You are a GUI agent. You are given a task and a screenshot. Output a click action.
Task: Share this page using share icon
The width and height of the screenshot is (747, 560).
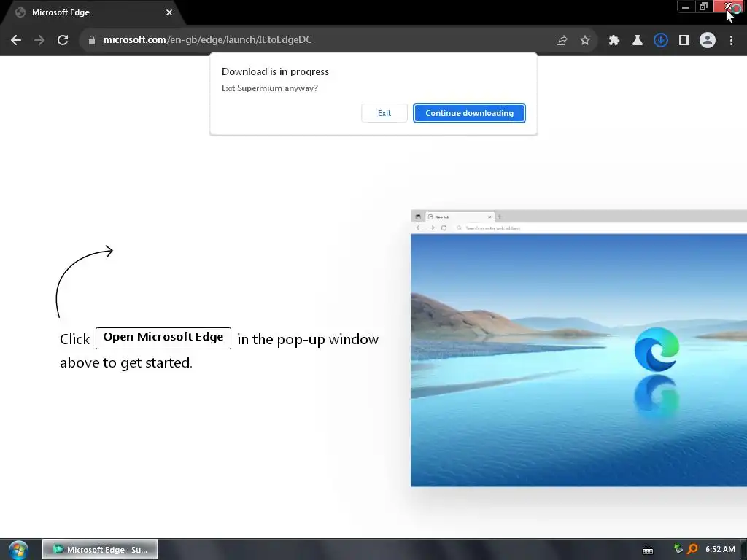(562, 41)
